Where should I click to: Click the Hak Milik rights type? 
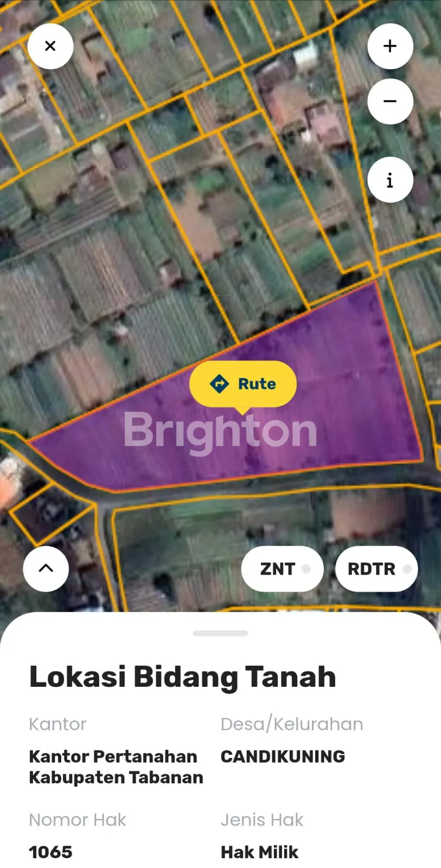[259, 852]
